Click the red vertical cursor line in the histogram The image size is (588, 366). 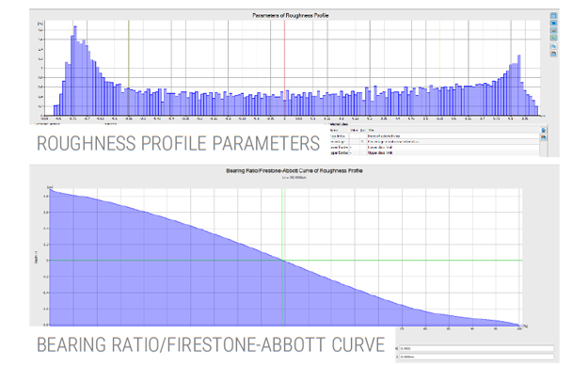coord(284,68)
